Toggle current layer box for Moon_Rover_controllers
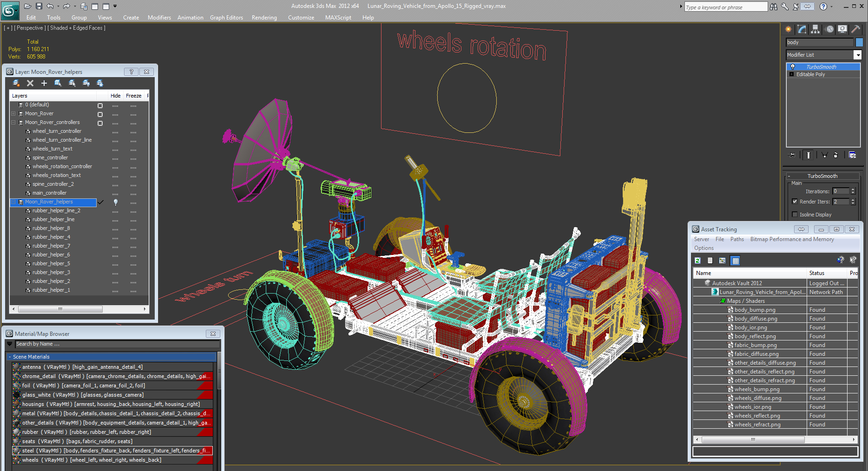Viewport: 868px width, 471px height. coord(100,123)
